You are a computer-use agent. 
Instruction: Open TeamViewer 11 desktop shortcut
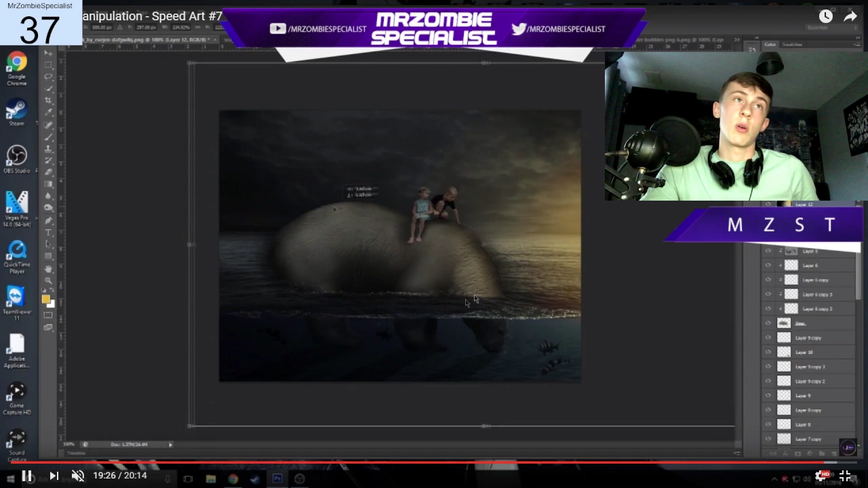[17, 302]
